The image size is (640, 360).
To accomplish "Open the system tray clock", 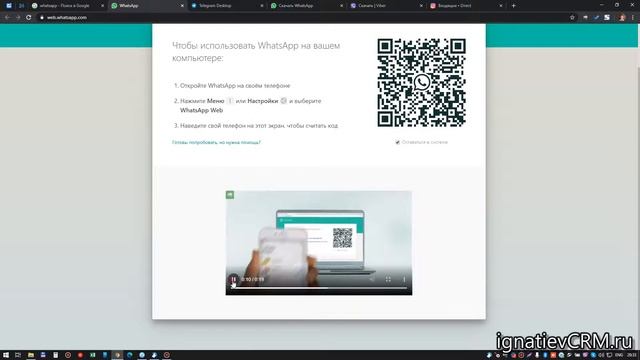I will point(631,355).
